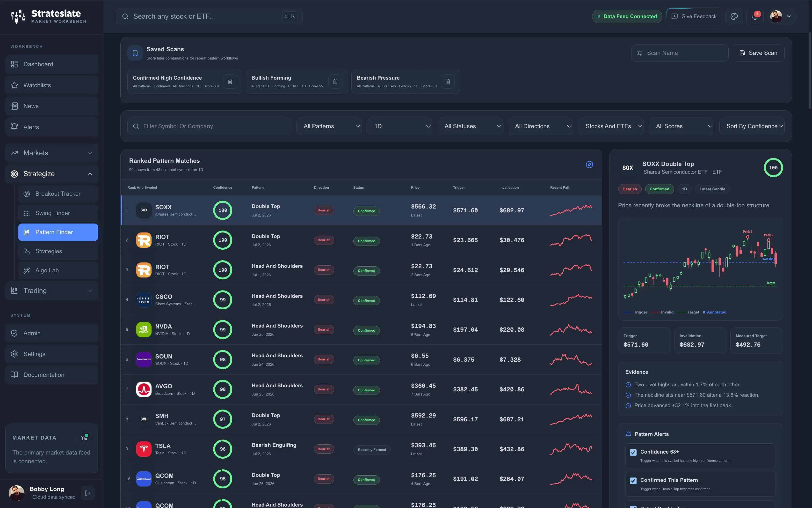
Task: Open Swing Finder
Action: (58, 213)
